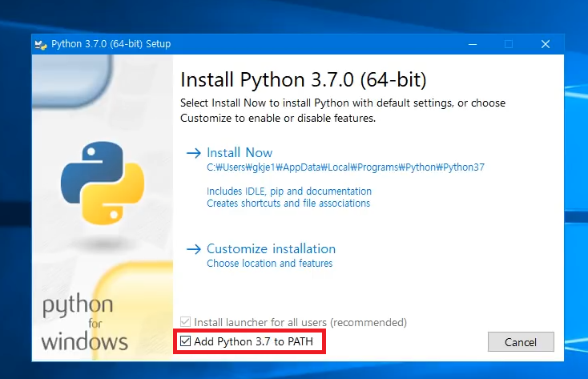Viewport: 588px width, 379px height.
Task: Click the disabled maximize button in title bar
Action: 508,44
